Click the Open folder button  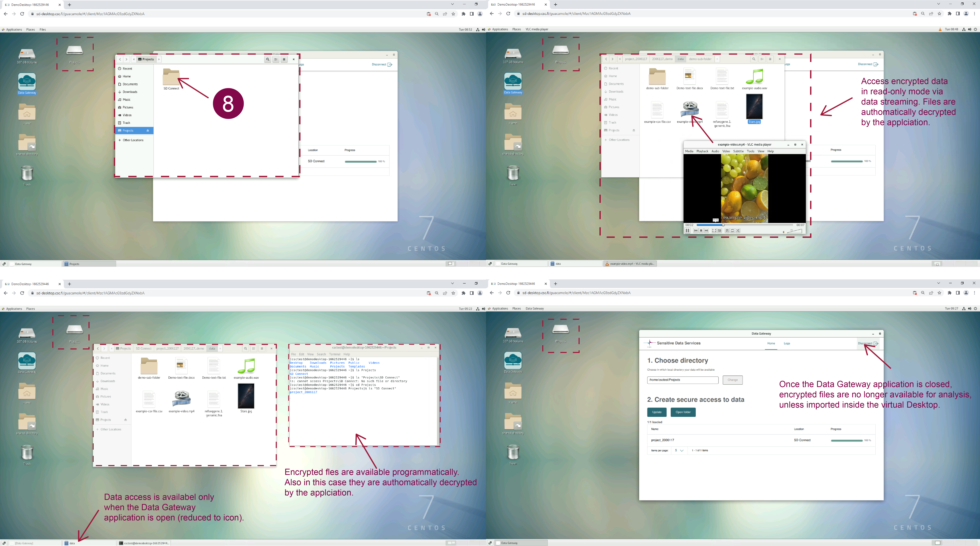(683, 412)
